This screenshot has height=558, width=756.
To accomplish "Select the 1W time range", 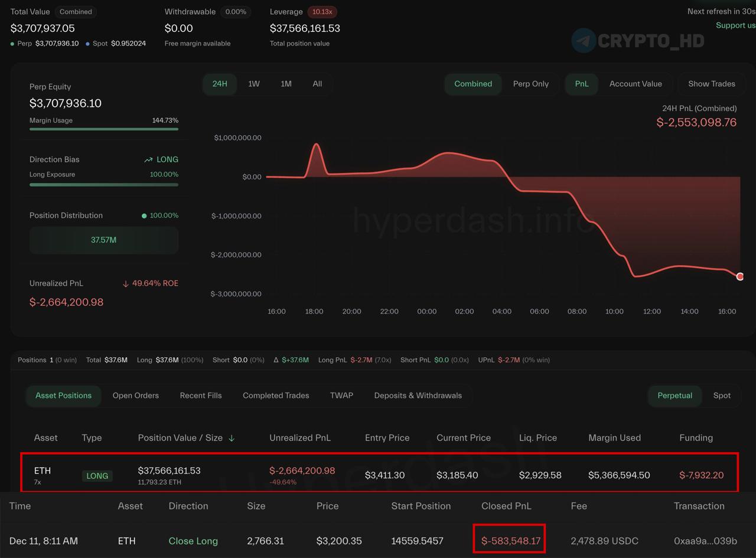I will click(253, 84).
